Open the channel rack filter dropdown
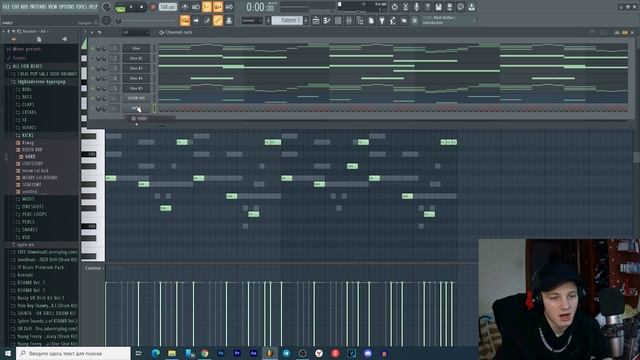 (136, 32)
